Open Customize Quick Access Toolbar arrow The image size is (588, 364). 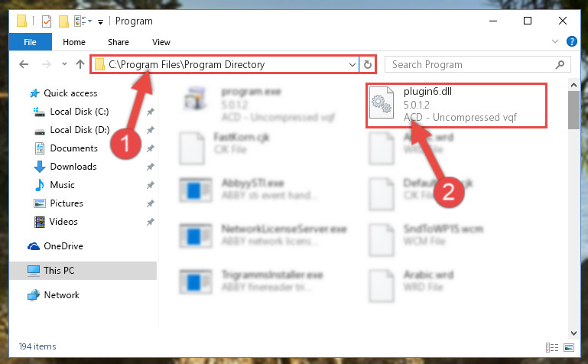(100, 21)
